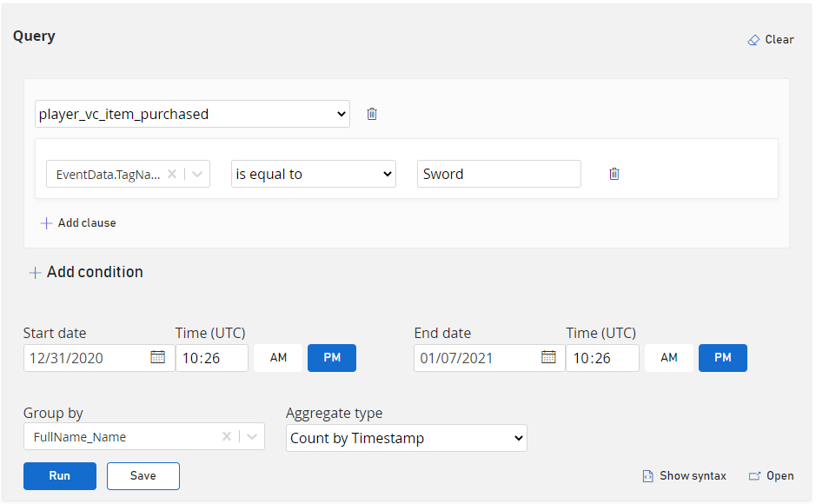Open the player_vc_item_purchased event dropdown
The width and height of the screenshot is (816, 504).
192,114
